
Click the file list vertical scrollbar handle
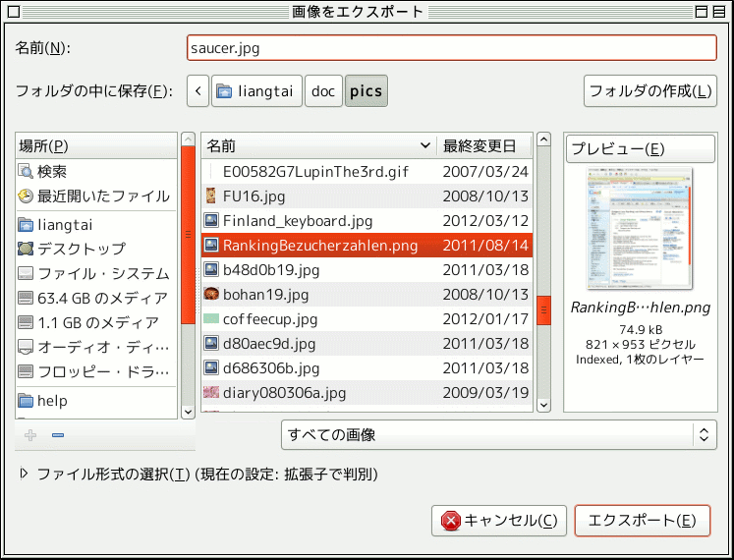[x=544, y=308]
